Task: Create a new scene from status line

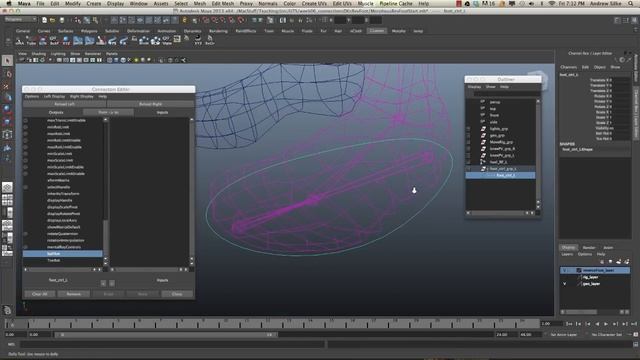Action: click(44, 20)
